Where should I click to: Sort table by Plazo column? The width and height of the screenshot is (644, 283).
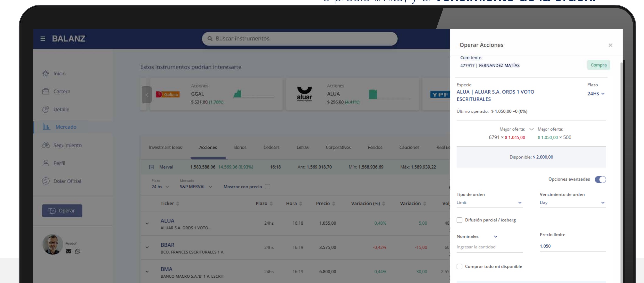point(271,204)
